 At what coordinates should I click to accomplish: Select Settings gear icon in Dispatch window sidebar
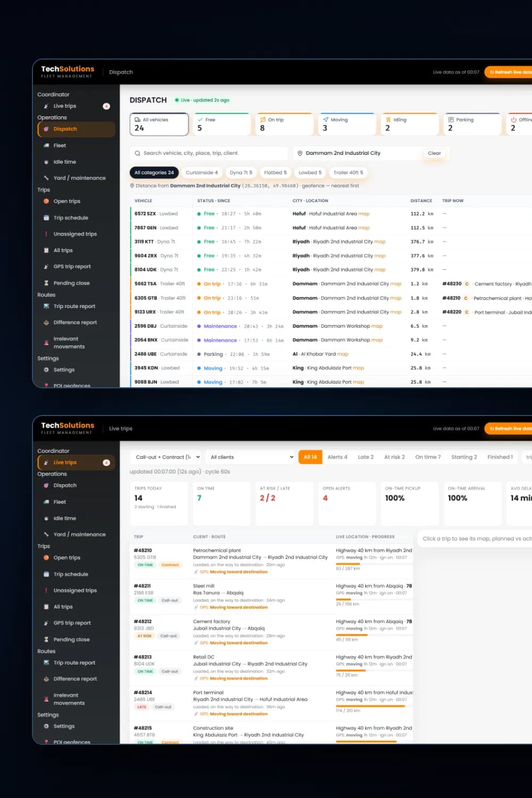pos(46,370)
